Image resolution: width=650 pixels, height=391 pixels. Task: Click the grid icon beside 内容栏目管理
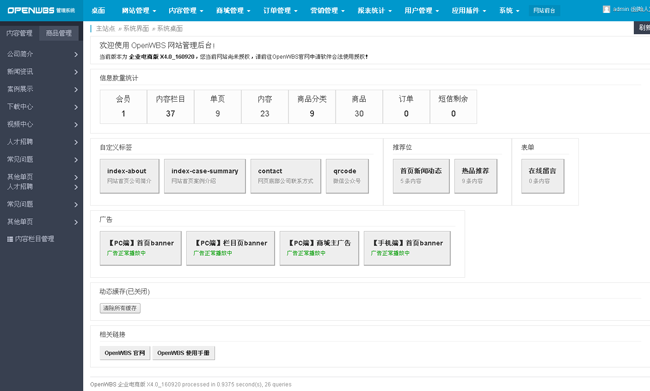coord(10,239)
